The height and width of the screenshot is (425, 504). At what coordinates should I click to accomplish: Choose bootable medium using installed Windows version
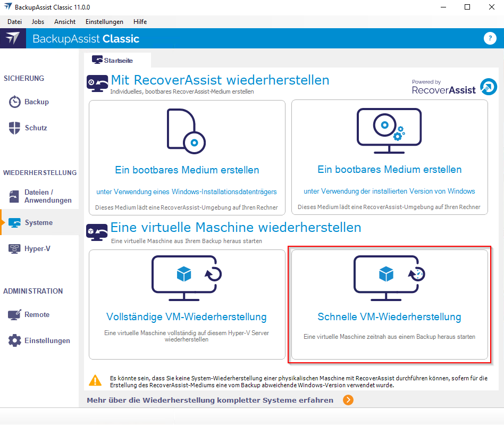(389, 157)
